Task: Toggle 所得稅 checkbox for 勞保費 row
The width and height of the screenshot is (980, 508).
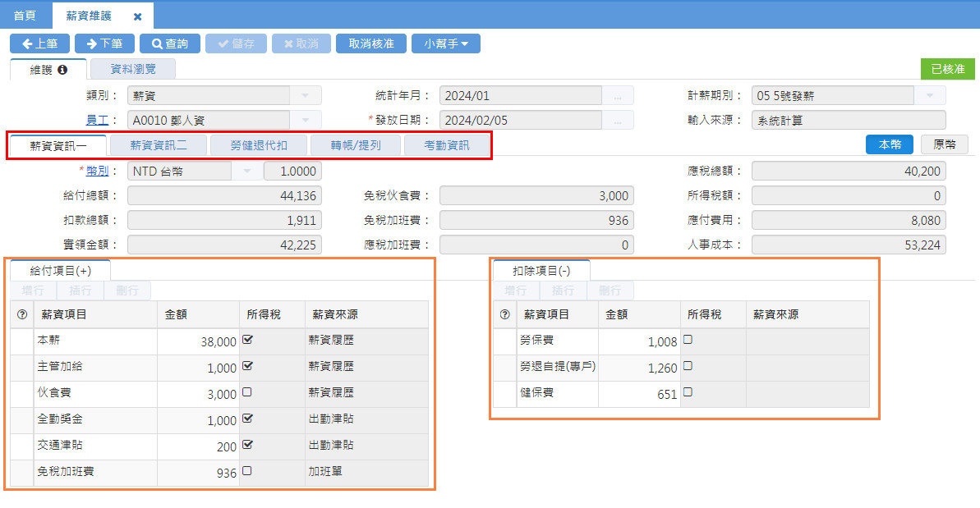Action: click(688, 340)
